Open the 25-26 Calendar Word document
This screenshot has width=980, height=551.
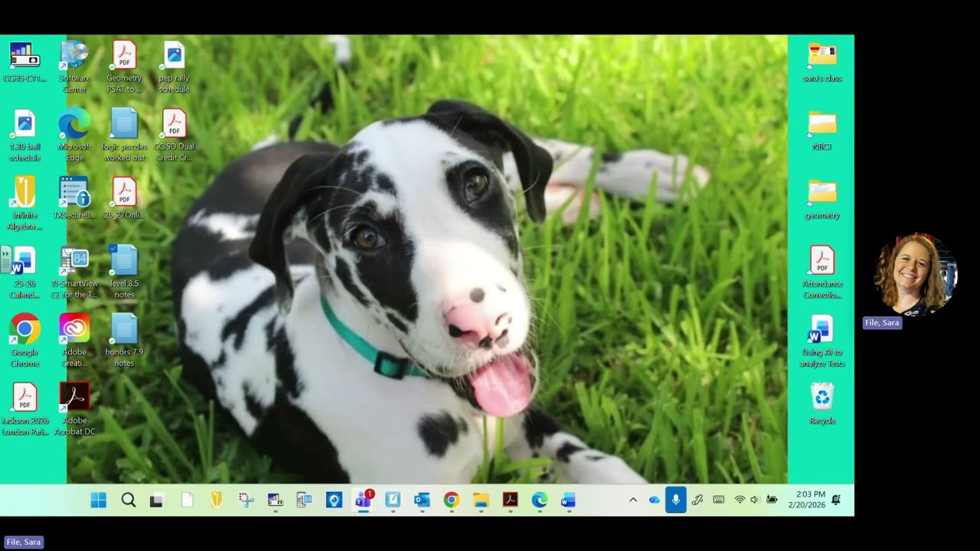click(x=24, y=272)
